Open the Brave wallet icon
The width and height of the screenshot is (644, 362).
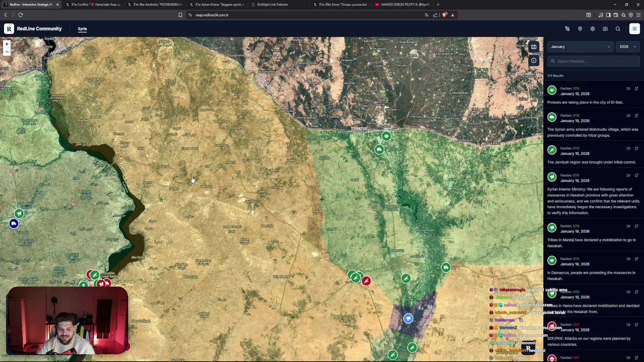click(615, 15)
